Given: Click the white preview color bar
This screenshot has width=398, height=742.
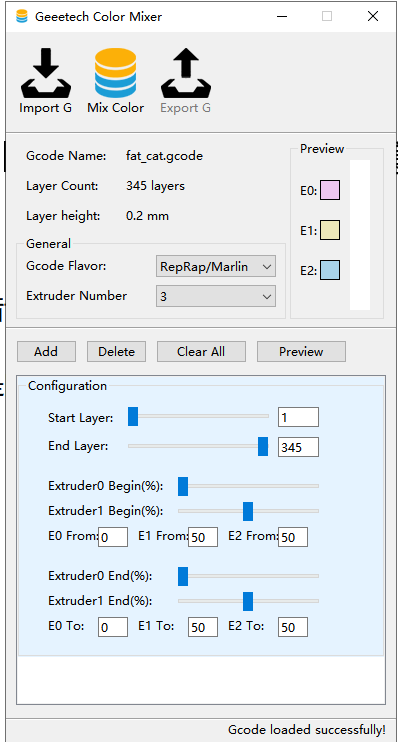Looking at the screenshot, I should [360, 235].
